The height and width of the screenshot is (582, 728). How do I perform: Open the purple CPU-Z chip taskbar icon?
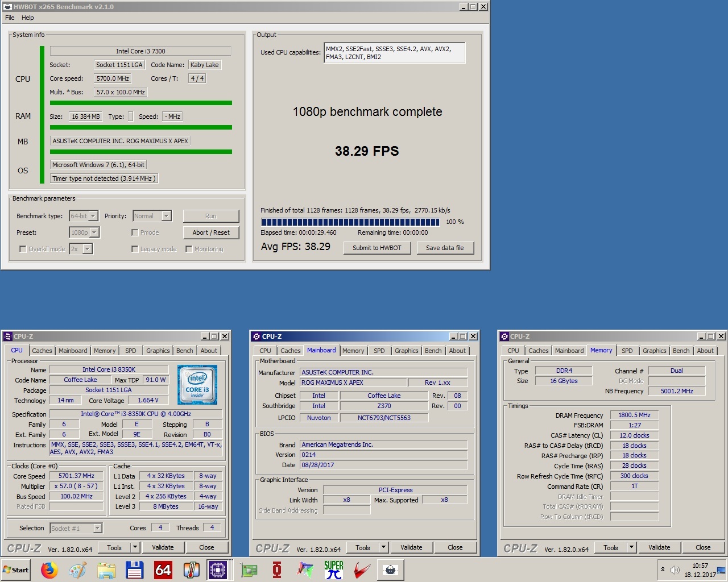(x=218, y=570)
